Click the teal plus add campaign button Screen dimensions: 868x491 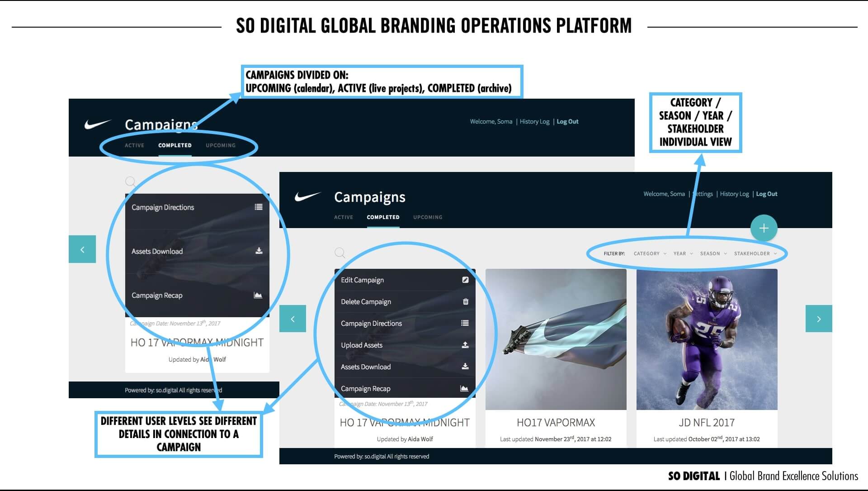click(764, 228)
